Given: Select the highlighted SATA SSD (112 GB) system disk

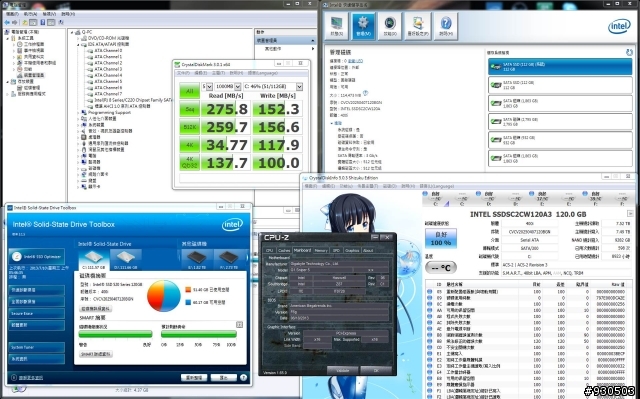Looking at the screenshot, I should click(x=560, y=66).
